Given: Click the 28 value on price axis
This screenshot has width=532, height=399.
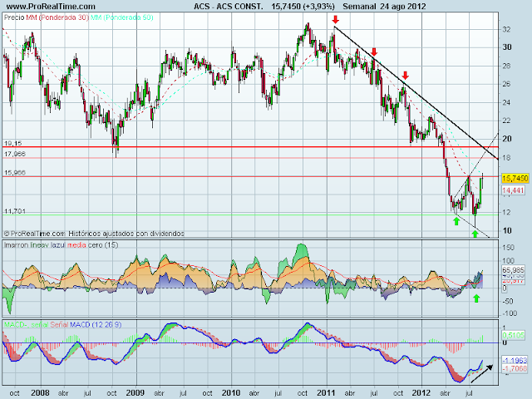Looking at the screenshot, I should [x=506, y=66].
